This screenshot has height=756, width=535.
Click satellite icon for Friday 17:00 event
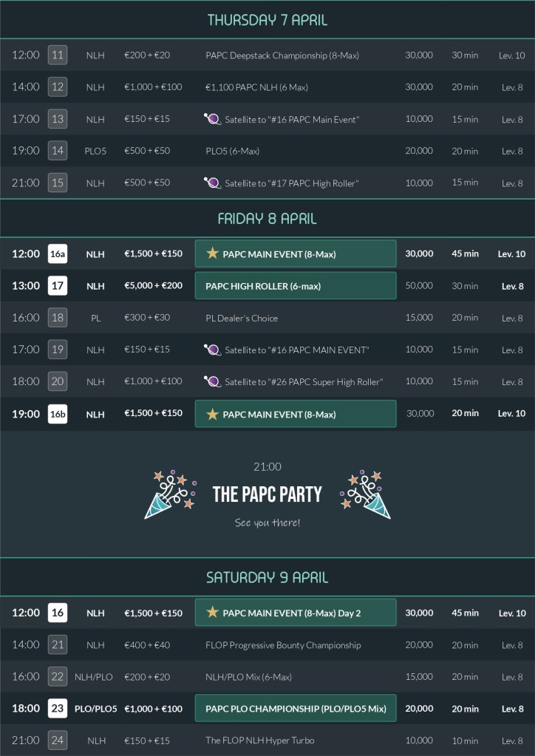213,350
